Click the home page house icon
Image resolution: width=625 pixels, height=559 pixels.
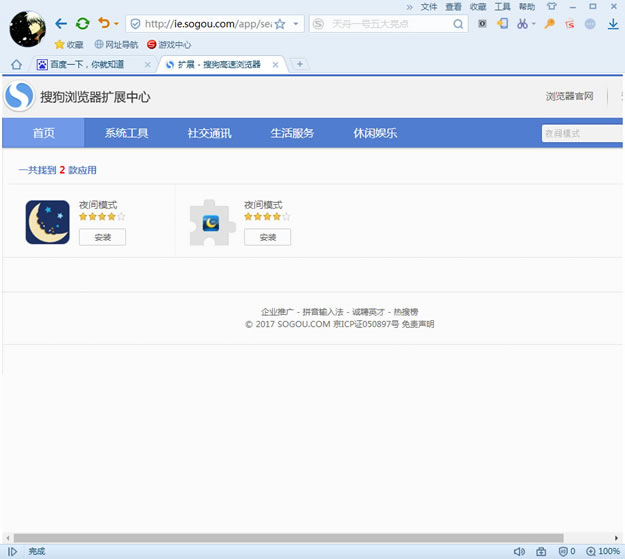(16, 64)
